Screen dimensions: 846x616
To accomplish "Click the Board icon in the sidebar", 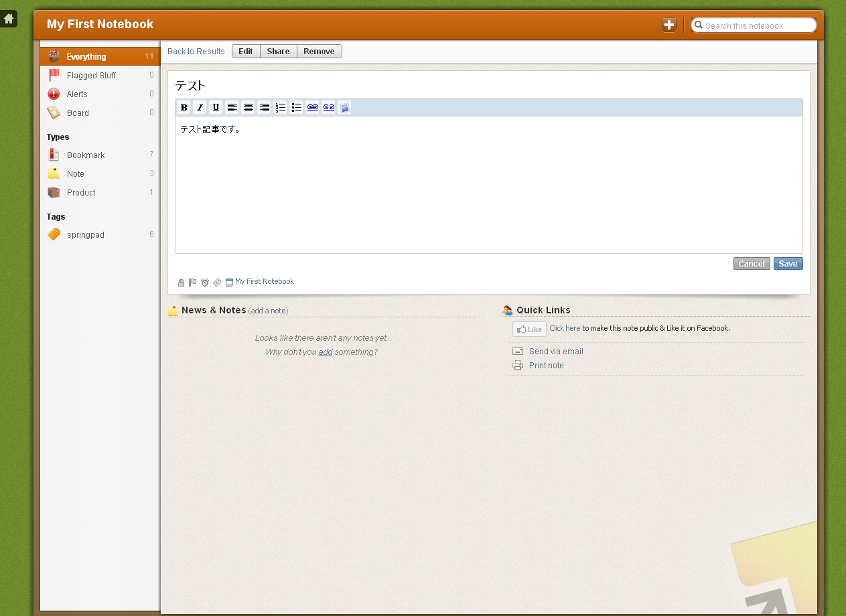I will point(54,112).
